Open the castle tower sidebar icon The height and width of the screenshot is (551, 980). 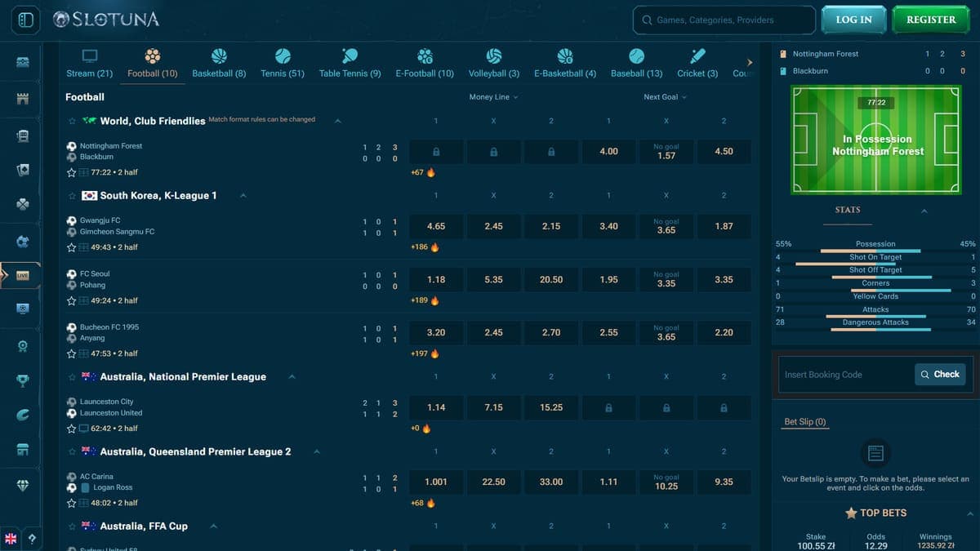[23, 99]
